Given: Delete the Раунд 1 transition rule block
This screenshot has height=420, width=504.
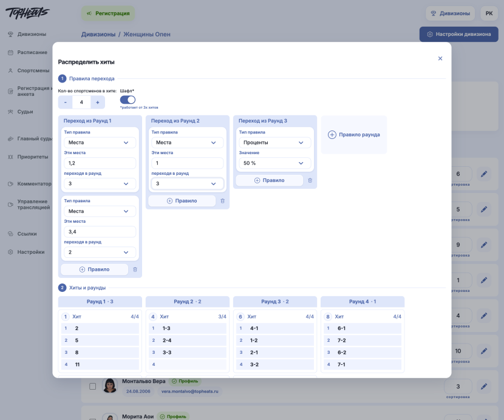Looking at the screenshot, I should (x=135, y=269).
